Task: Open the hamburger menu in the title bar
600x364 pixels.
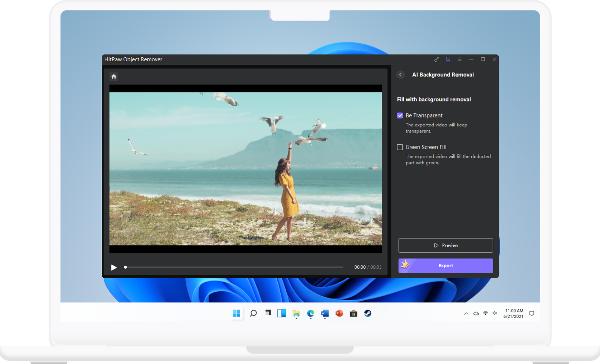Action: tap(459, 59)
